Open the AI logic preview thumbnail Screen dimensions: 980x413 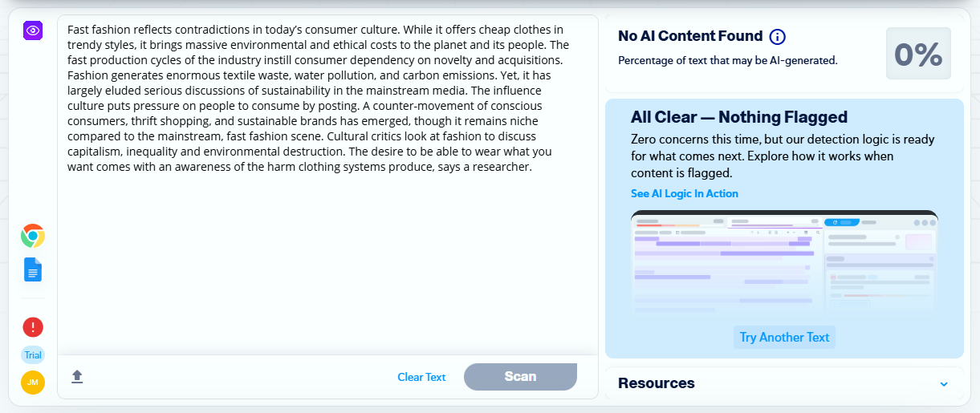[784, 262]
